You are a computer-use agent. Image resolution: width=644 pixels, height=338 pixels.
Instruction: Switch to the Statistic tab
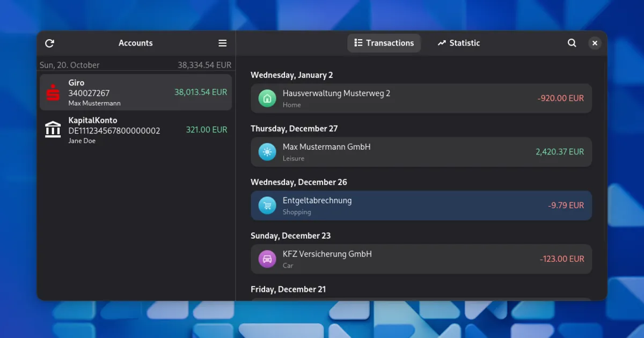click(458, 43)
